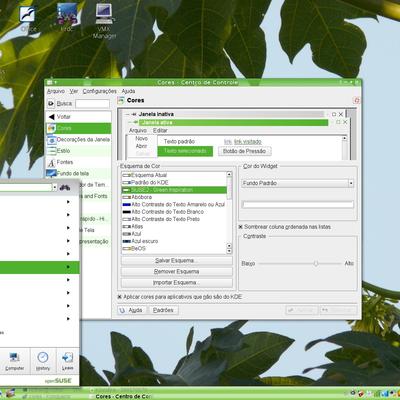Select Alto Contraste do Texto Preto scheme

174,219
